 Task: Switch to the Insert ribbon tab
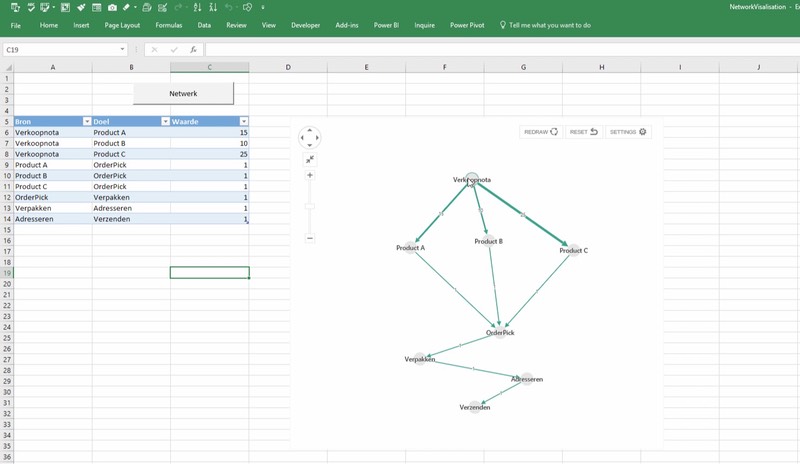81,25
